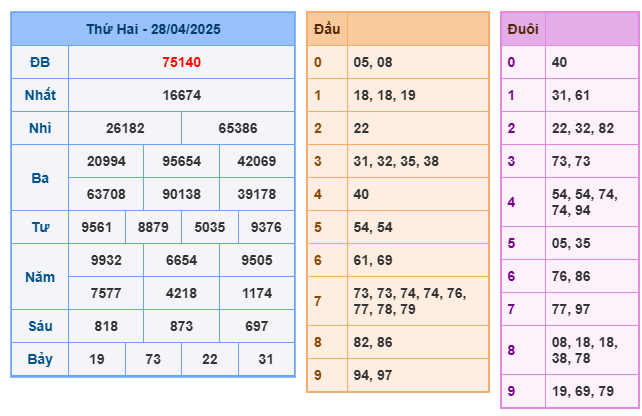
Task: Click the sixth prize number 818
Action: 106,326
